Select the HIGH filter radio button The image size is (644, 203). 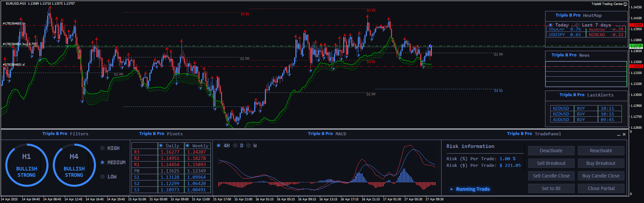[103, 148]
